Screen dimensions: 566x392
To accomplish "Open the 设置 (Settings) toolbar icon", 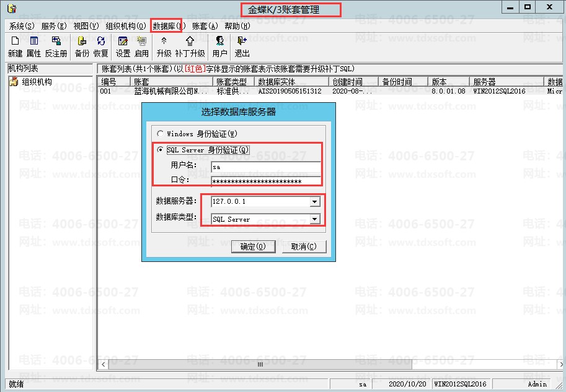I will tap(123, 47).
